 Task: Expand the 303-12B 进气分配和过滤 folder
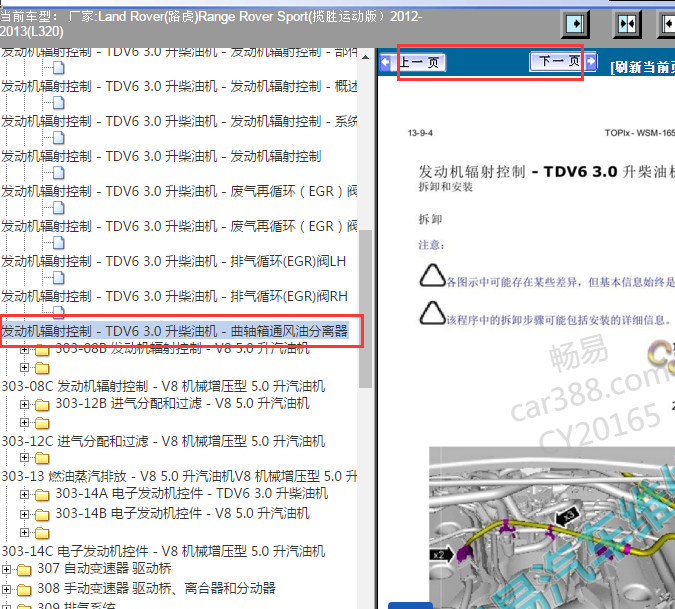(x=25, y=405)
